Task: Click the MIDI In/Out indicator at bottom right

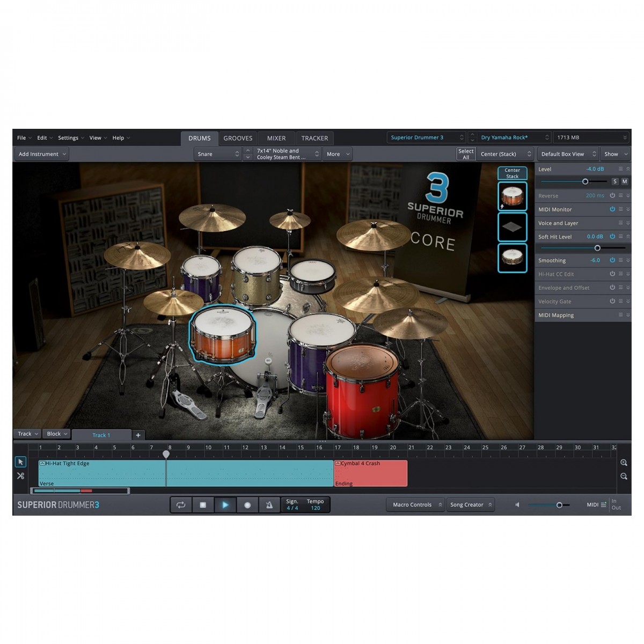Action: pyautogui.click(x=616, y=504)
